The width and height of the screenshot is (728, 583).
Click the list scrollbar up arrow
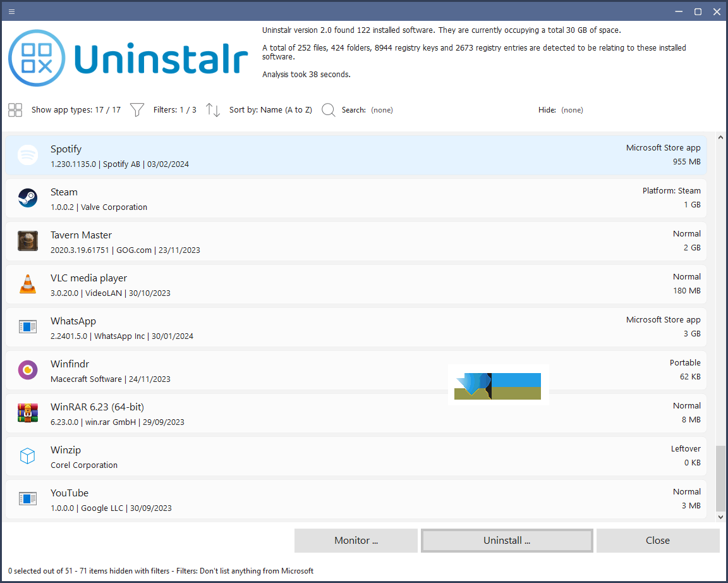click(720, 137)
